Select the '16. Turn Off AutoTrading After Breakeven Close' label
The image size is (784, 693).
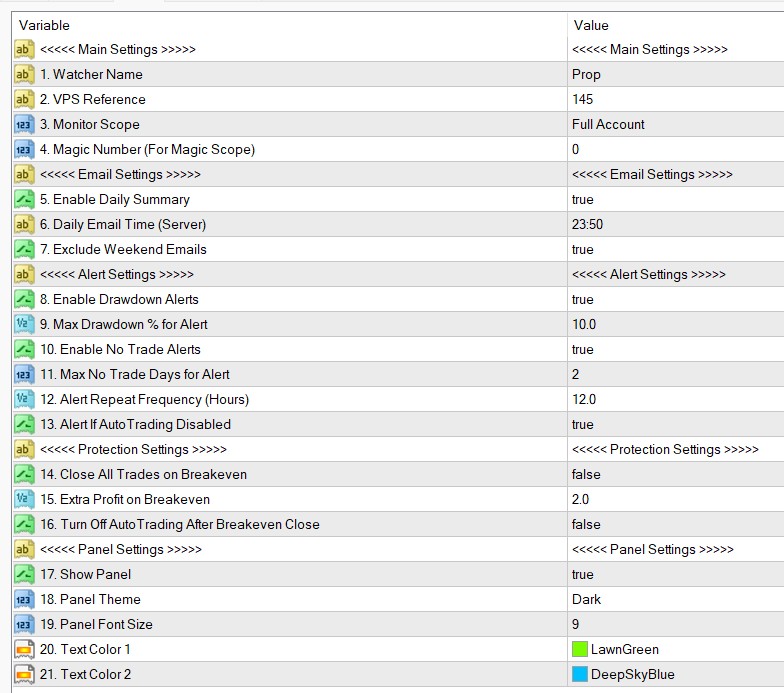180,524
